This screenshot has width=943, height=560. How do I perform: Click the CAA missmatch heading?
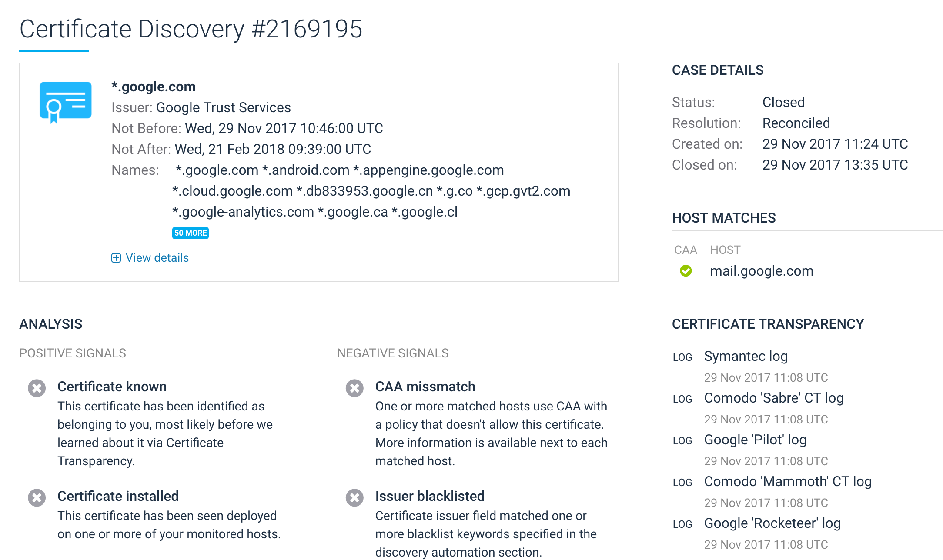425,387
